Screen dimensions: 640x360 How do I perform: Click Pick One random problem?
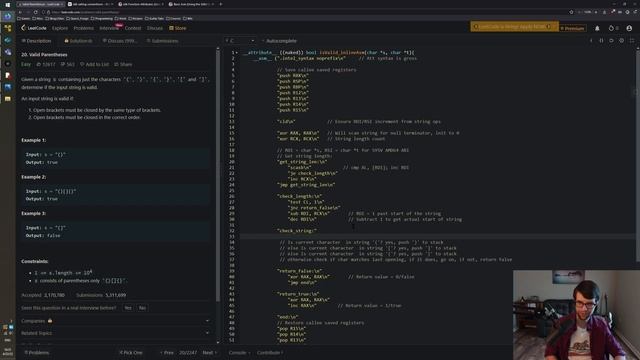tap(131, 353)
